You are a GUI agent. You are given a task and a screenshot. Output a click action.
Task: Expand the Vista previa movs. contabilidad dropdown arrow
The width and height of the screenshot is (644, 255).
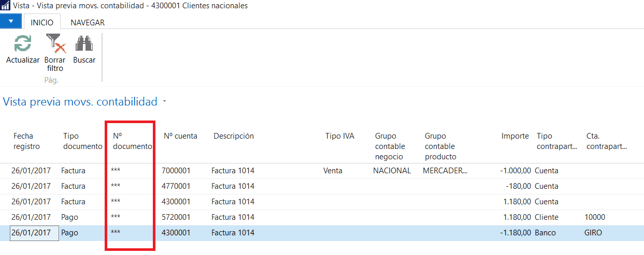pos(164,102)
